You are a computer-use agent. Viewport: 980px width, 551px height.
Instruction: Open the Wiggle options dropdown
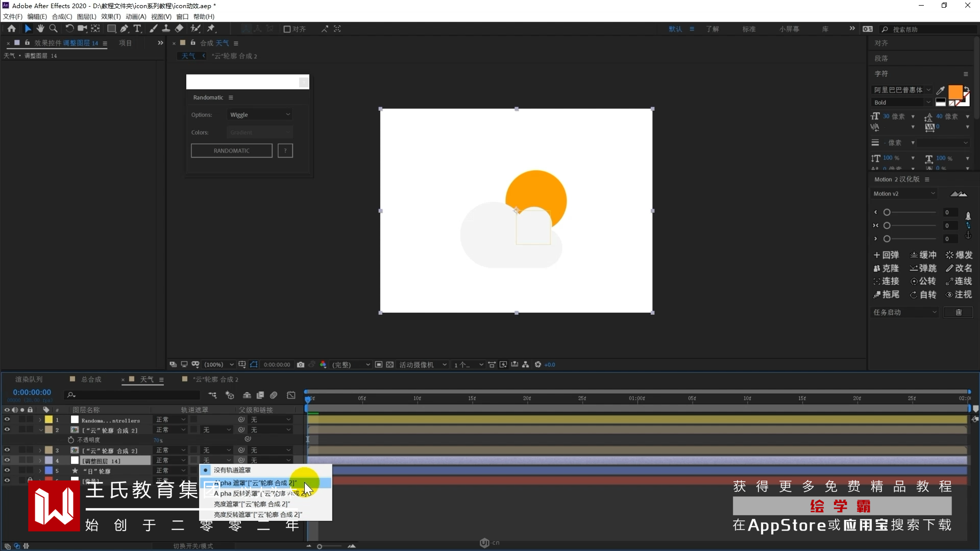coord(260,115)
